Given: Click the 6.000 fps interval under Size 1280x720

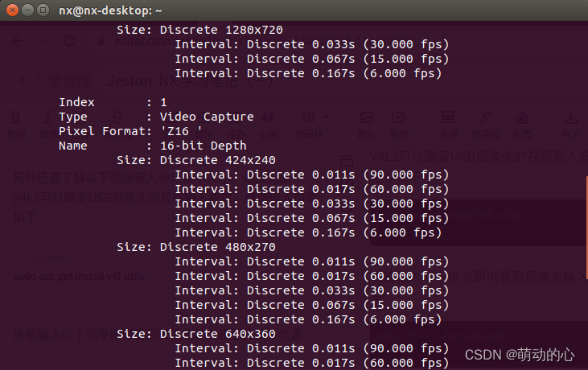Looking at the screenshot, I should tap(308, 73).
